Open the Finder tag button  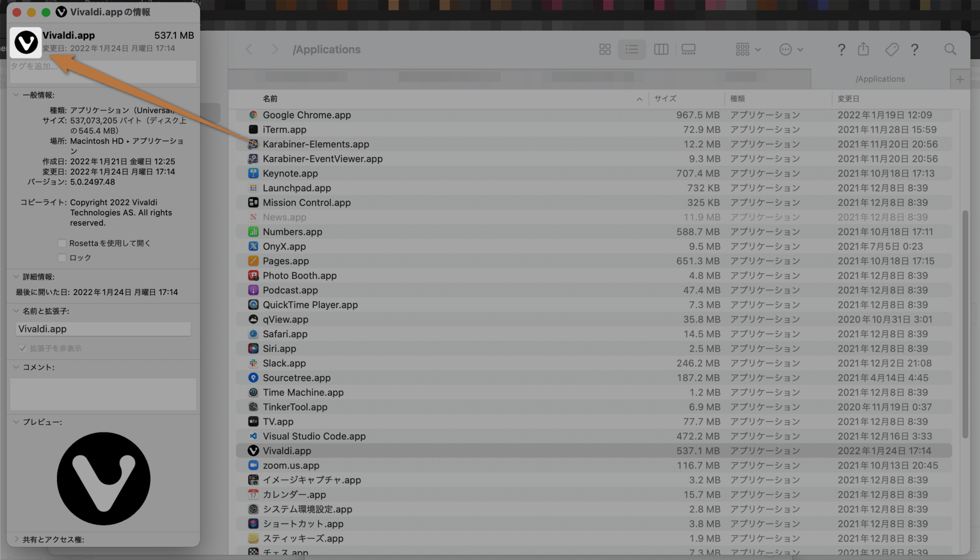point(892,50)
